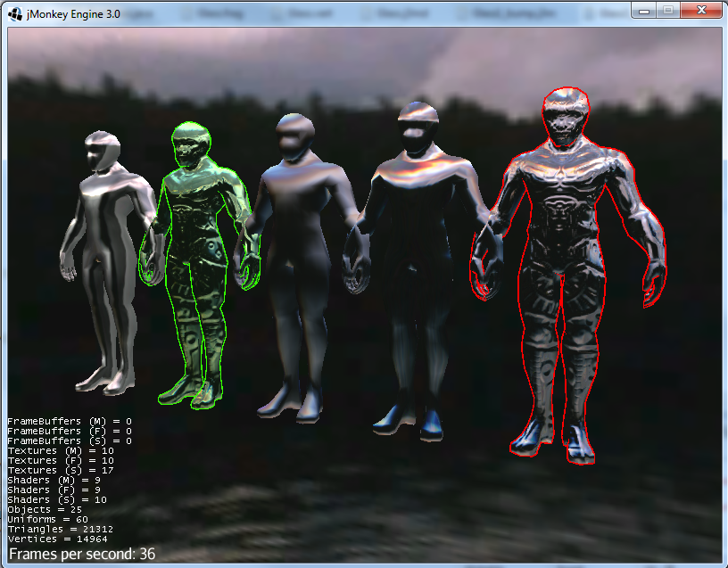Image resolution: width=728 pixels, height=568 pixels.
Task: Click the jMonkey Engine title bar icon
Action: 14,11
